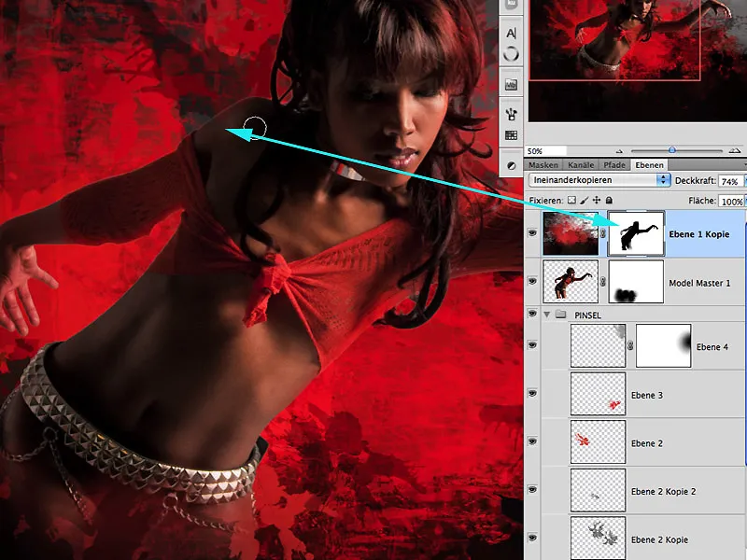
Task: Toggle the eye of Ebene 2 Kopie layer
Action: tap(532, 539)
